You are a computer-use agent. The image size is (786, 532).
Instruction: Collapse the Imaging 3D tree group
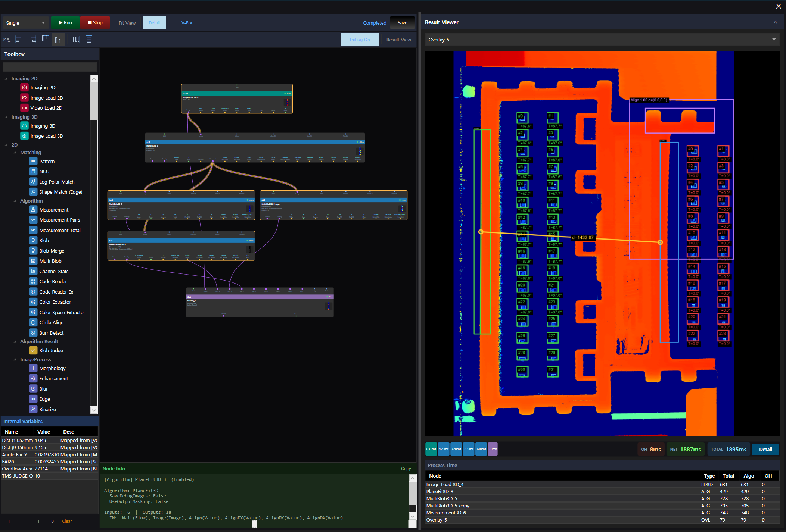point(6,117)
